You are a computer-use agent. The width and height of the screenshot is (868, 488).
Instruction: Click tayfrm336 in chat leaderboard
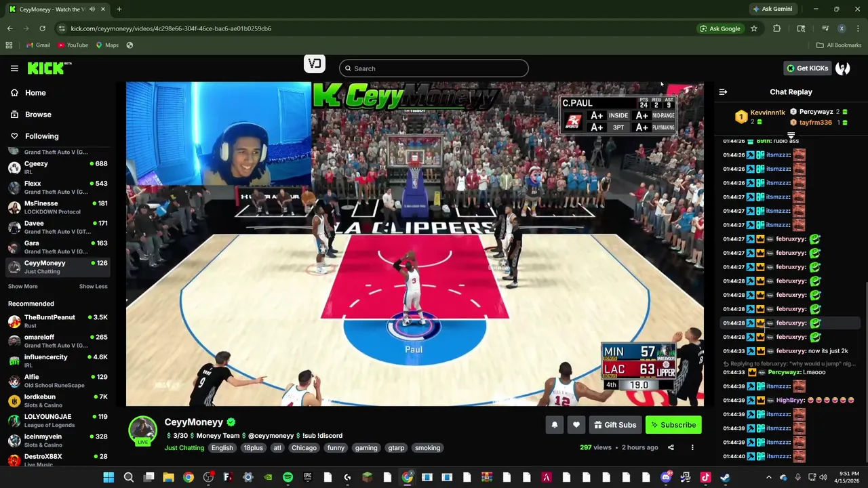tap(815, 123)
